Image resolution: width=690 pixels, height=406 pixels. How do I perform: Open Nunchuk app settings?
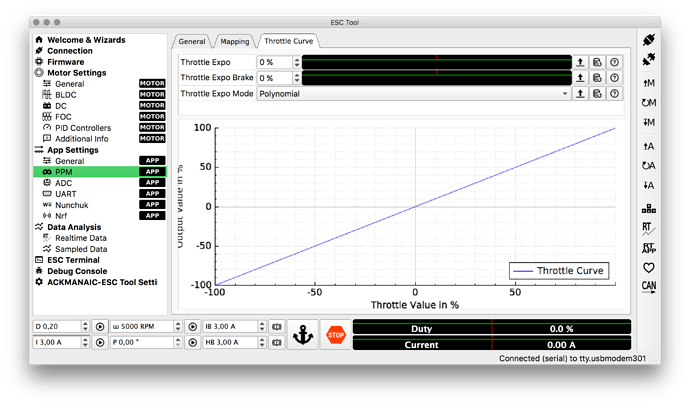pyautogui.click(x=71, y=205)
